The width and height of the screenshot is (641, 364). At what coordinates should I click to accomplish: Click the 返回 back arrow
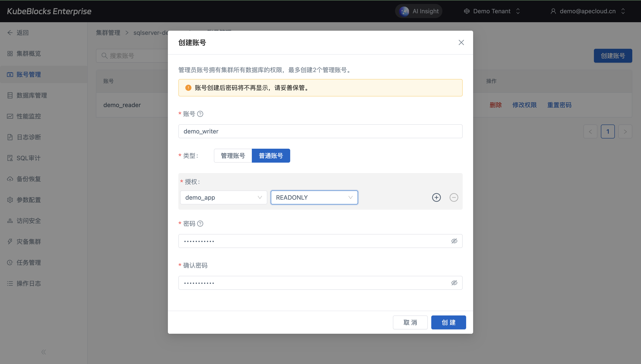click(10, 33)
